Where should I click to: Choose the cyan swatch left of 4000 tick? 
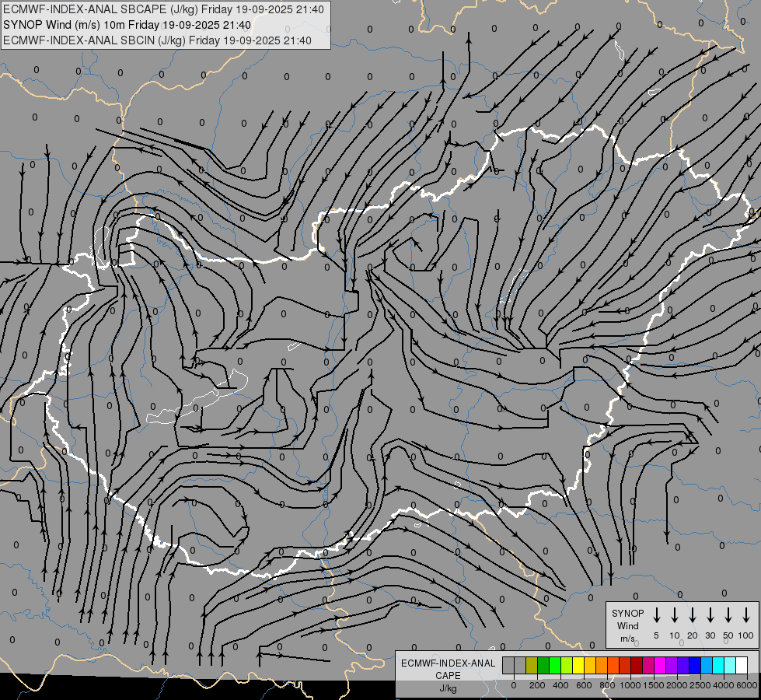[x=717, y=665]
